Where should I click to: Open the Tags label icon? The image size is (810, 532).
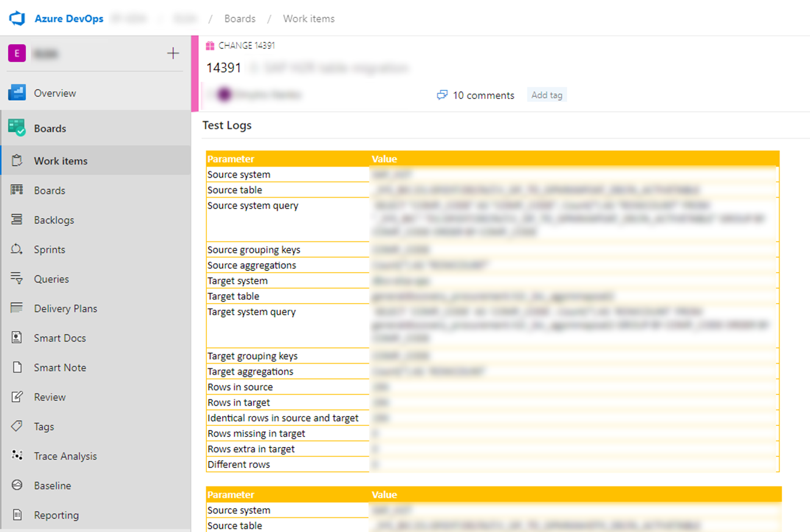point(17,427)
